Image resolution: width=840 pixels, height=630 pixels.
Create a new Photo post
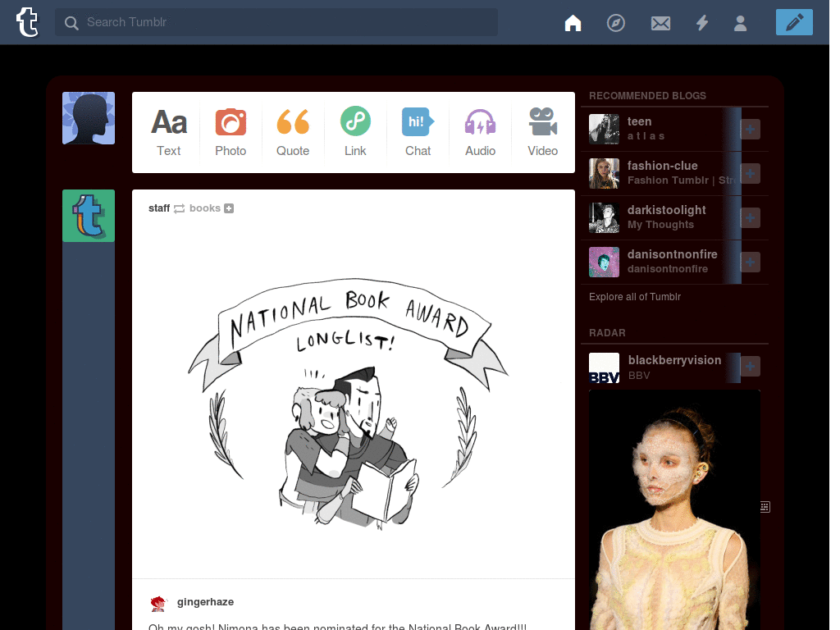pos(231,132)
